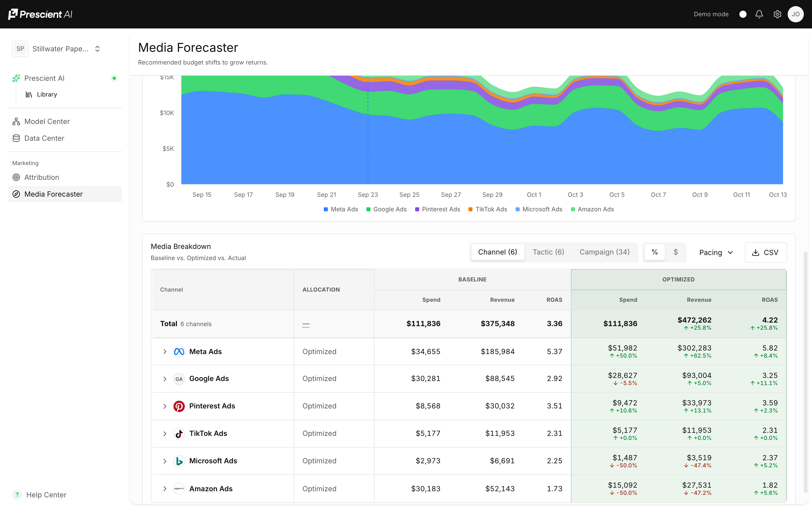Download the CSV export
812x508 pixels.
(x=766, y=252)
